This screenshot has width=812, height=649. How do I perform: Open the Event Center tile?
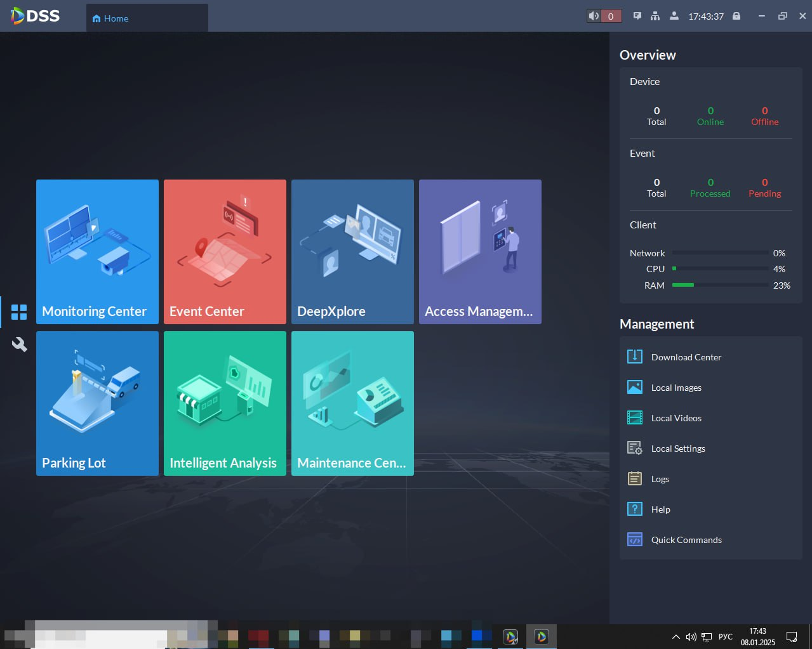(x=225, y=252)
